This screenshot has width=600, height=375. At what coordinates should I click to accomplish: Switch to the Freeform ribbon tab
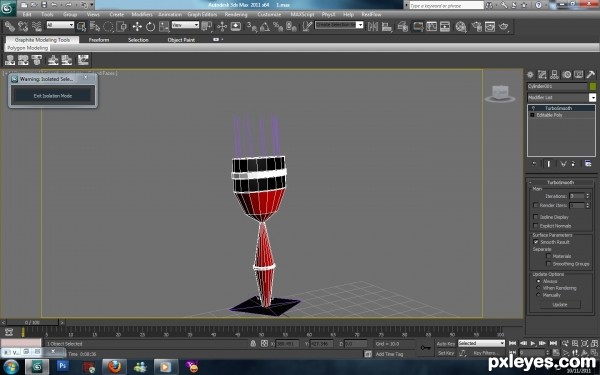(x=99, y=40)
